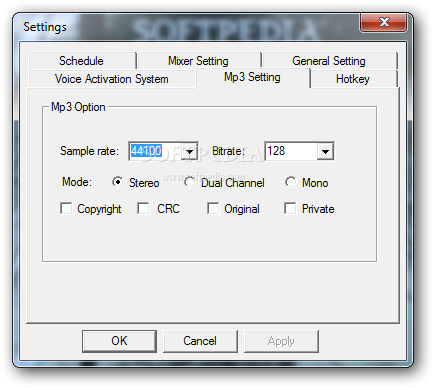Click the Bitrate: label
434x388 pixels.
[x=229, y=151]
